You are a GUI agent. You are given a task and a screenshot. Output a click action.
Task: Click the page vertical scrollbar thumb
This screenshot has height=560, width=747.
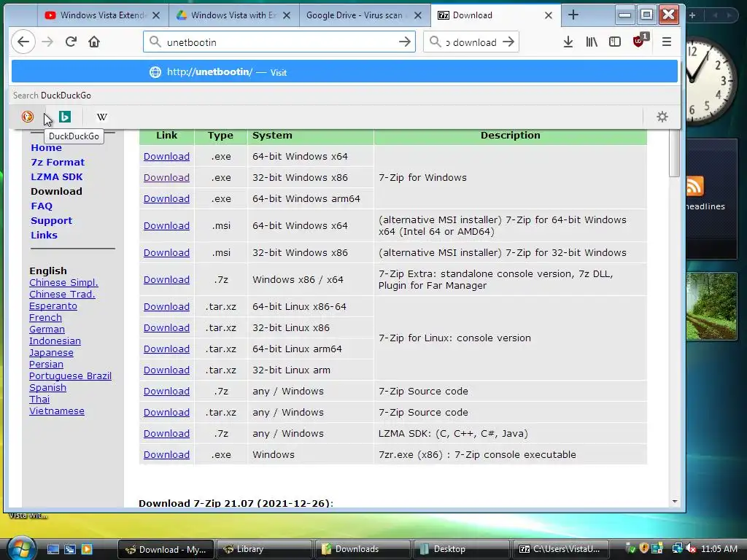[674, 153]
